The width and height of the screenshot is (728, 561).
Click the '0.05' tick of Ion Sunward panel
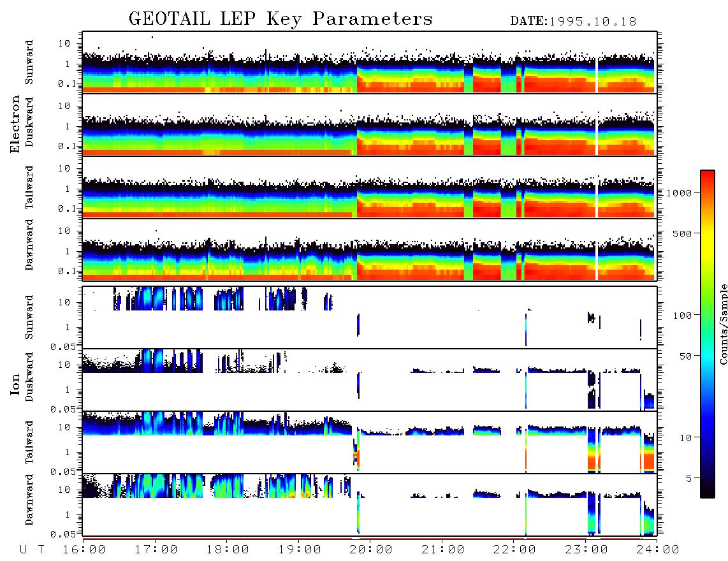[62, 346]
